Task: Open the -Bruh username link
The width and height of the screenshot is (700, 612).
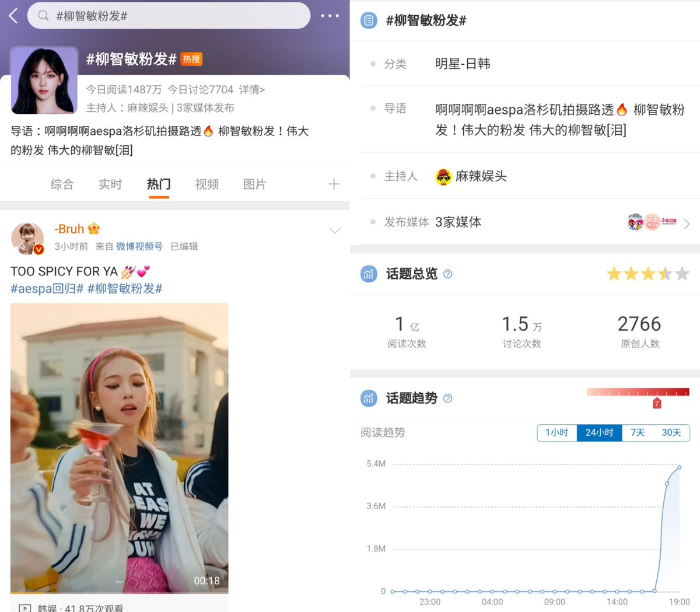Action: 70,229
